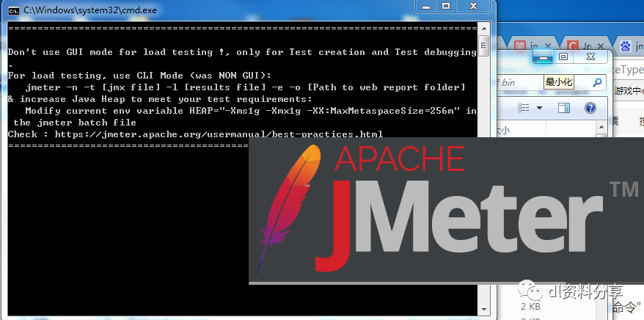644x320 pixels.
Task: Click cmd scrollbar up arrow
Action: pyautogui.click(x=484, y=29)
